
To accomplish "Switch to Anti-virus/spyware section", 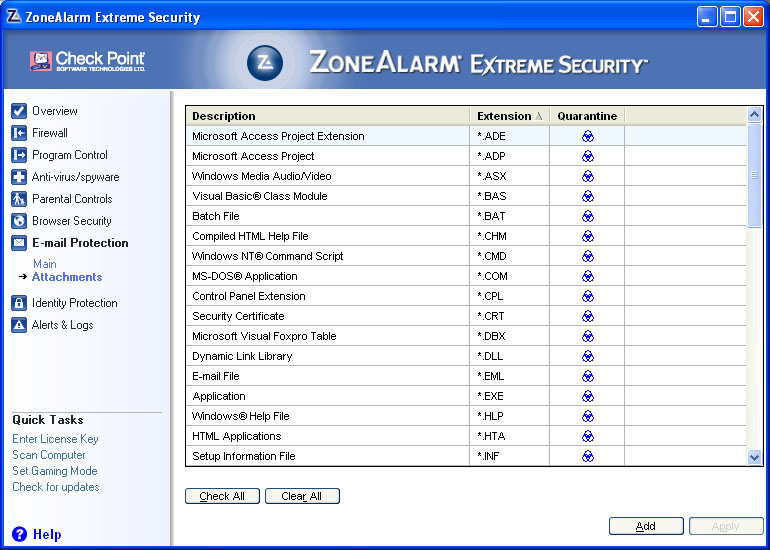I will [76, 177].
